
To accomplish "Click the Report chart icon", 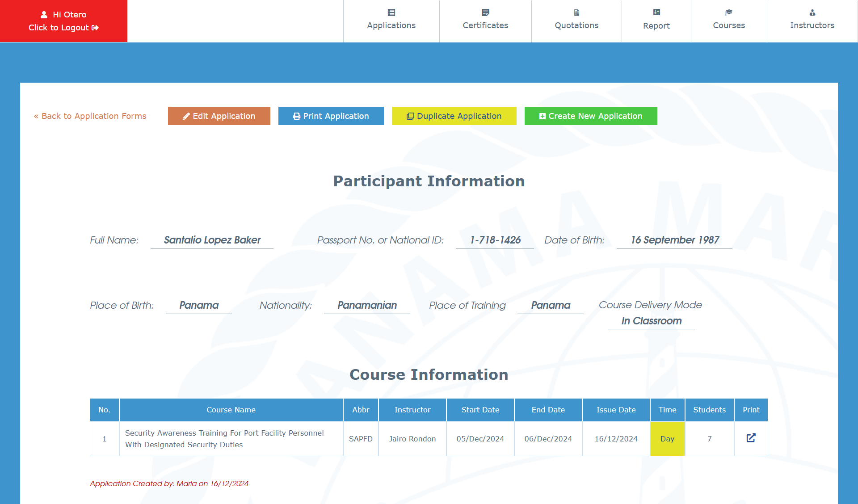I will (656, 13).
